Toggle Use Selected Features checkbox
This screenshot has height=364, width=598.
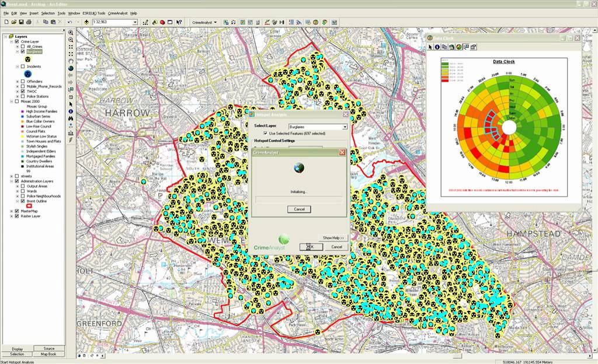tap(265, 133)
